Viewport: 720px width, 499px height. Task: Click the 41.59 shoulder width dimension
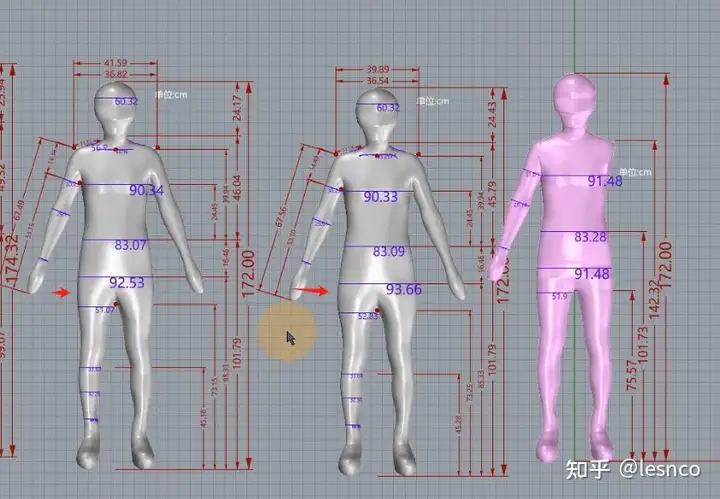[x=115, y=63]
